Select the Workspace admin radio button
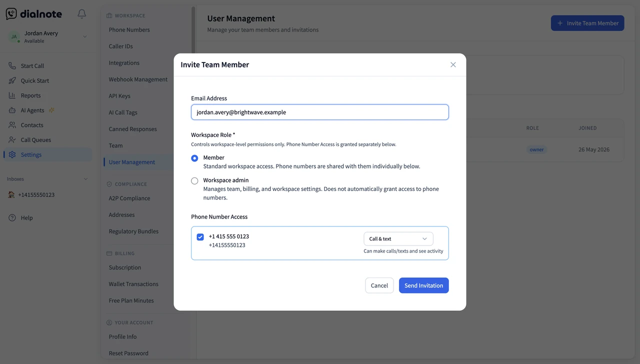The width and height of the screenshot is (640, 364). pos(194,181)
